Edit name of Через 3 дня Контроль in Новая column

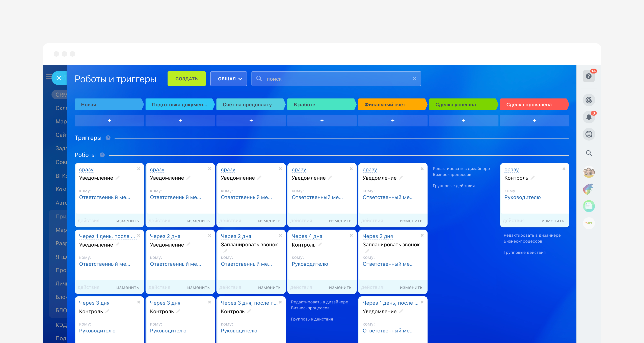[107, 311]
